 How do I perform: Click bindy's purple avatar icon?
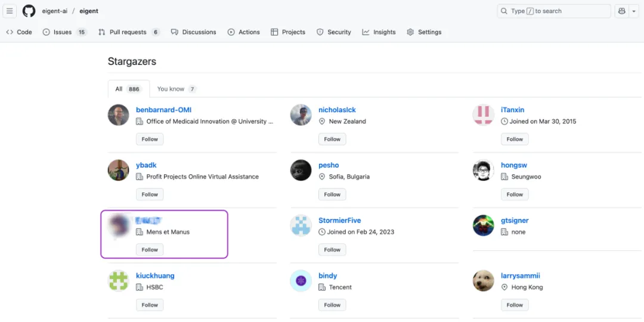click(x=301, y=281)
